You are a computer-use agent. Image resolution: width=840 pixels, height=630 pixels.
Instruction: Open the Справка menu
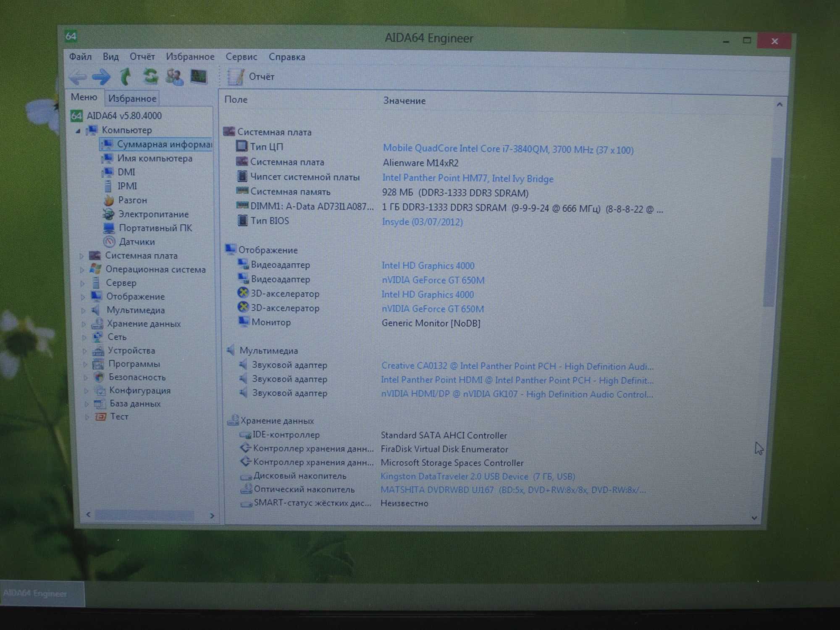pos(287,57)
